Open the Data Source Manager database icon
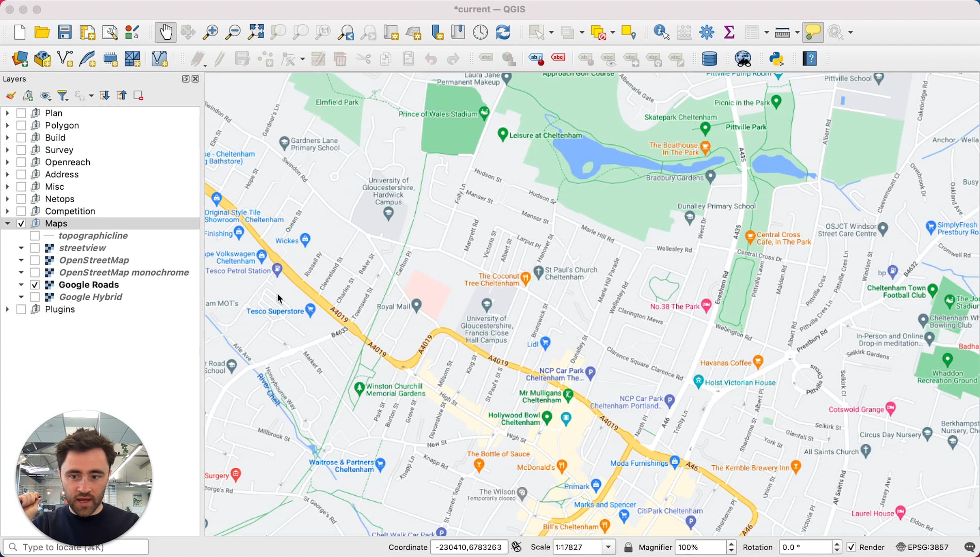The width and height of the screenshot is (980, 557). click(709, 59)
